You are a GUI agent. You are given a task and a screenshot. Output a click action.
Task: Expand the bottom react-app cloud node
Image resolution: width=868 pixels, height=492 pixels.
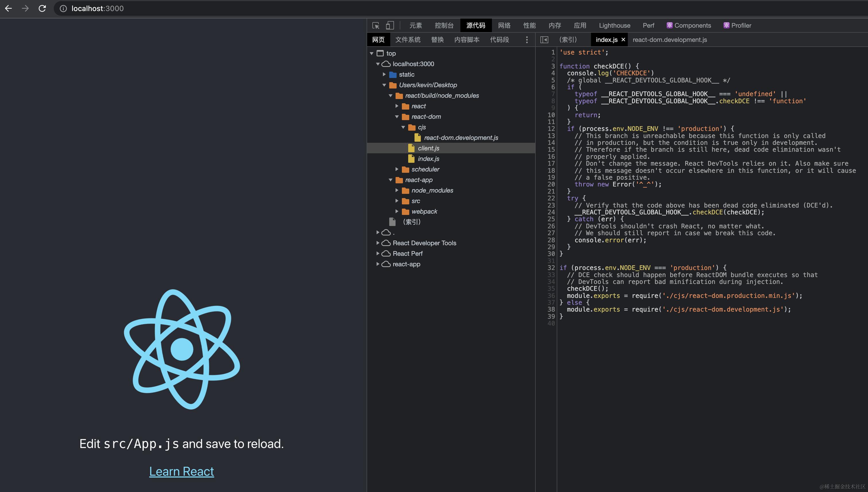click(378, 264)
